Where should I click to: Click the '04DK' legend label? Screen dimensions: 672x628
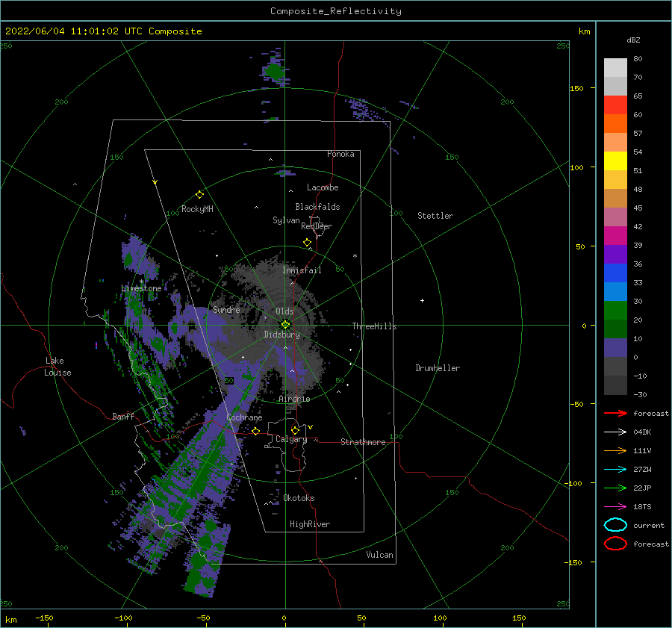point(642,432)
